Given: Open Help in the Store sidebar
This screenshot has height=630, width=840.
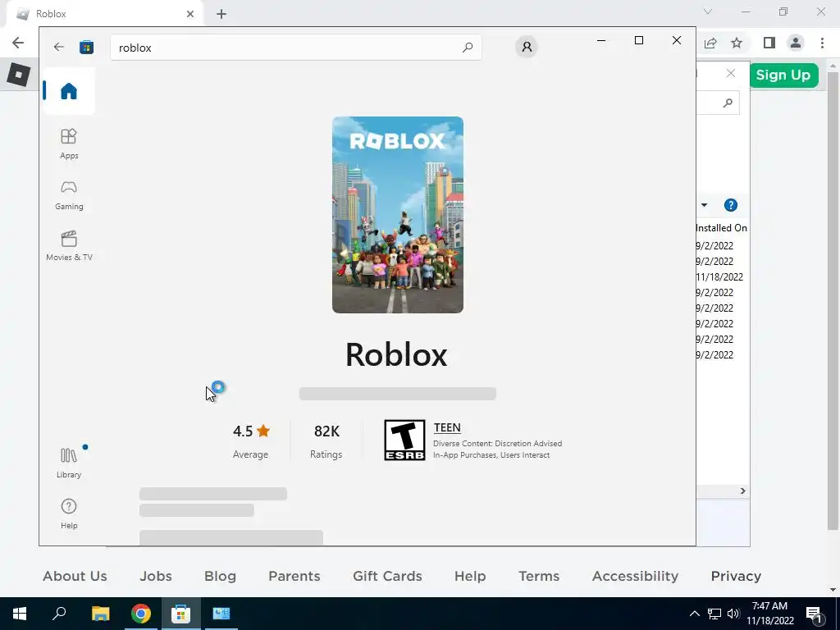Looking at the screenshot, I should point(69,514).
